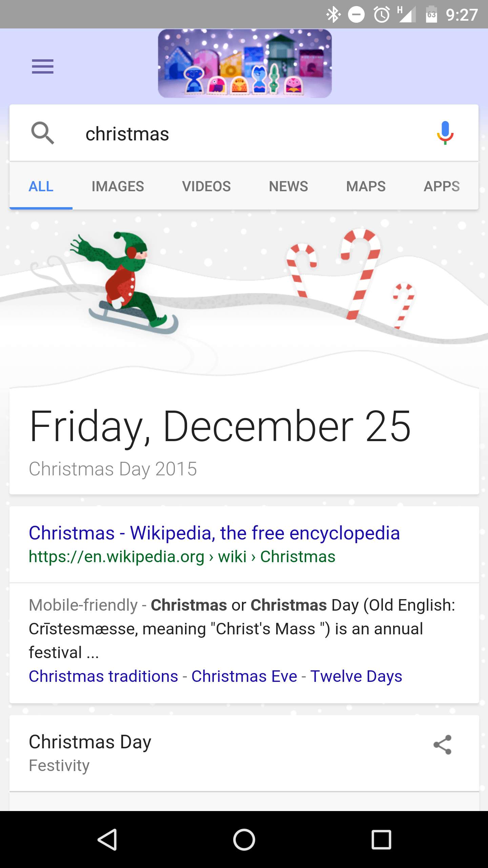This screenshot has height=868, width=488.
Task: Open recent apps overview
Action: [381, 840]
